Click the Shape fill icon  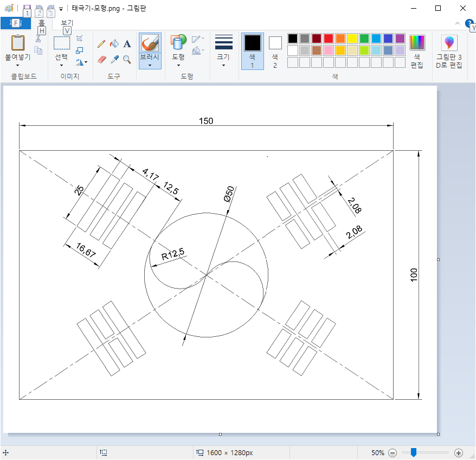pos(196,50)
